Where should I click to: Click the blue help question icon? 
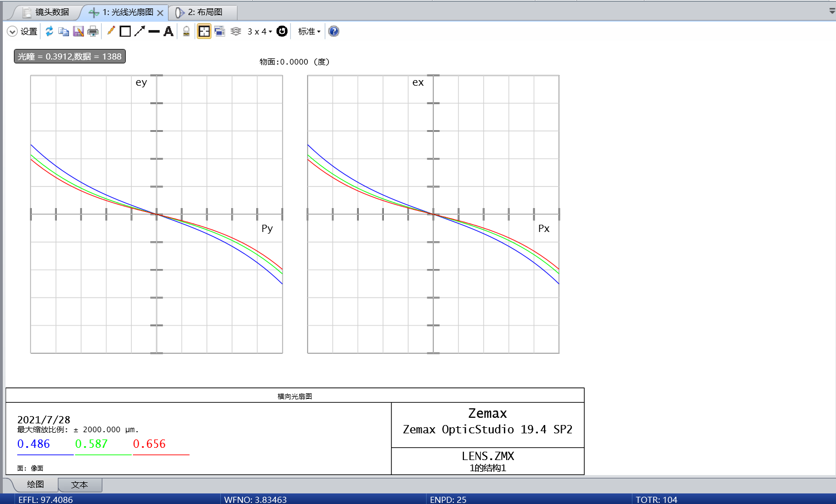tap(334, 31)
